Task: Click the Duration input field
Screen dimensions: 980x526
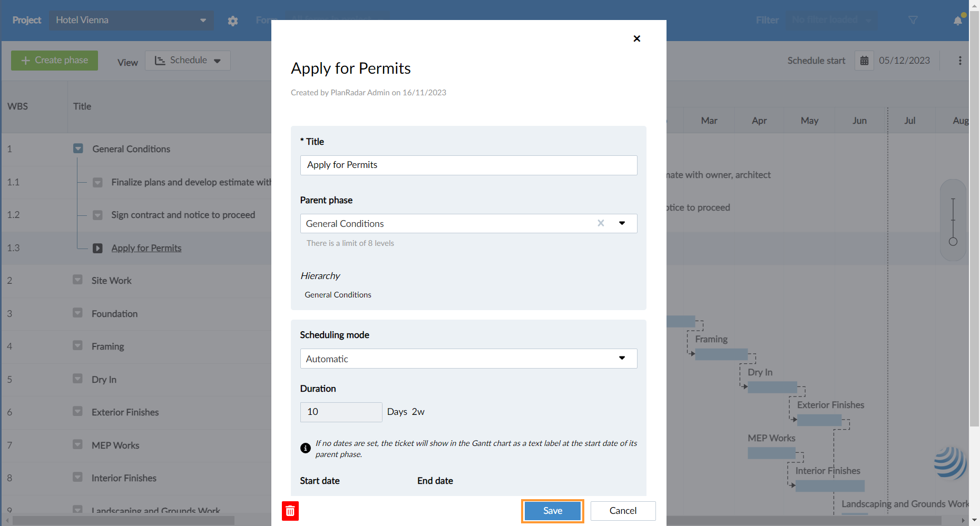Action: [341, 412]
